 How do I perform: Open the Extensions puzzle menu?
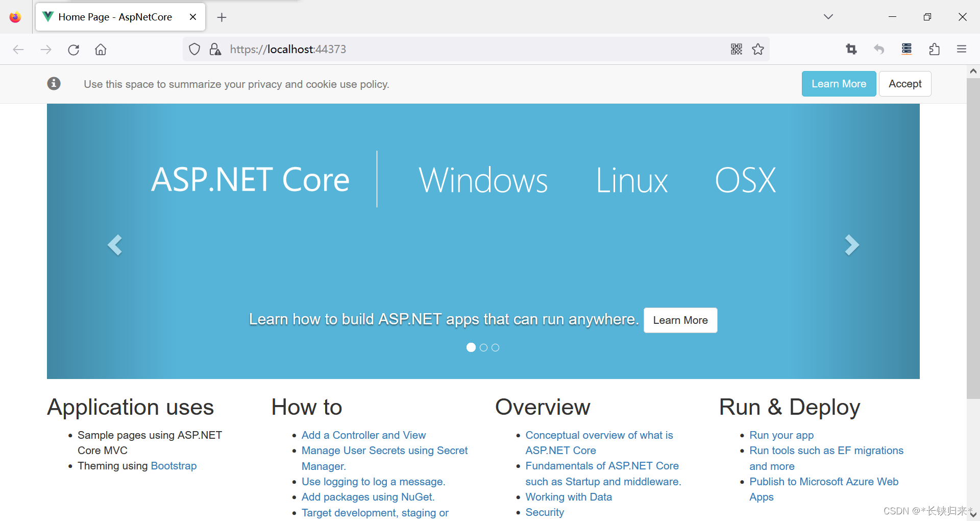[x=934, y=49]
